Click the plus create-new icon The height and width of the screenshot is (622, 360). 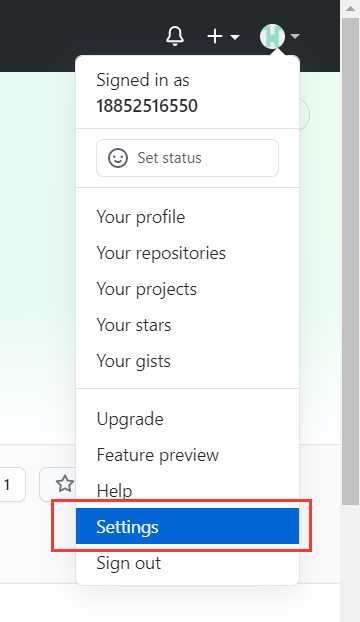click(214, 36)
